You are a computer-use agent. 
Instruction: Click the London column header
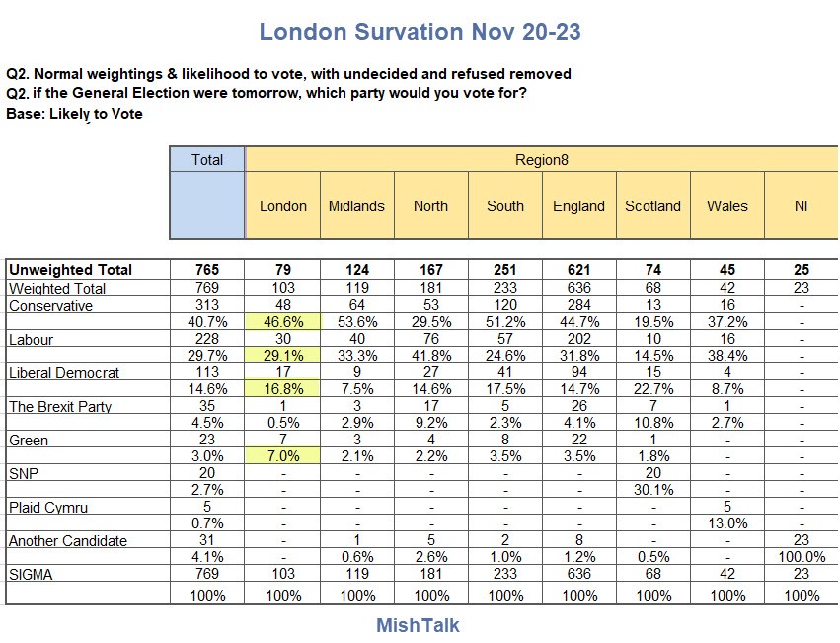283,206
